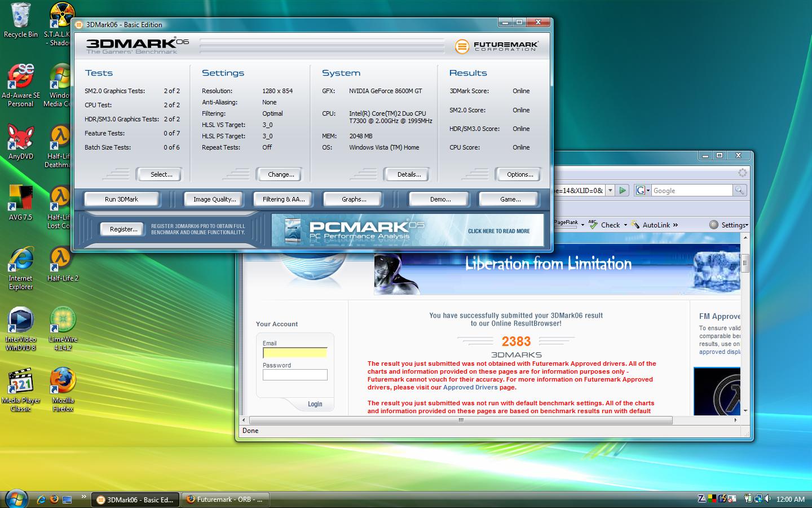This screenshot has width=812, height=508.
Task: Click the Game... button
Action: [x=510, y=199]
